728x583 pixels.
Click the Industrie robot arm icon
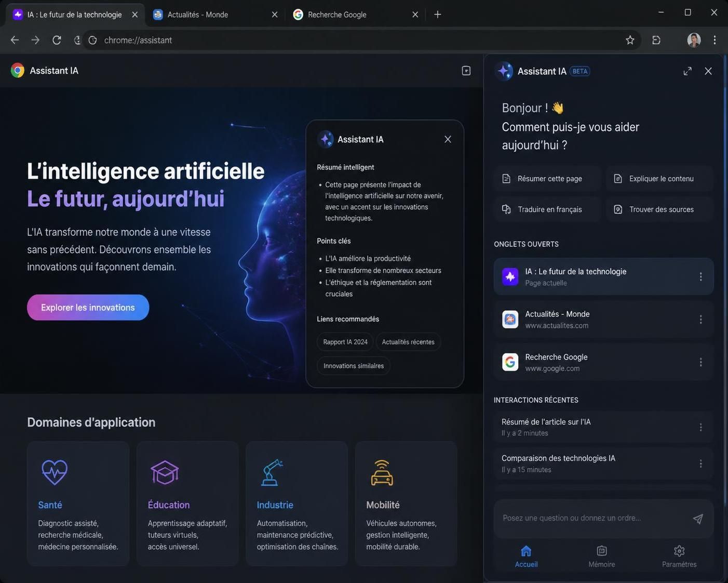click(272, 472)
